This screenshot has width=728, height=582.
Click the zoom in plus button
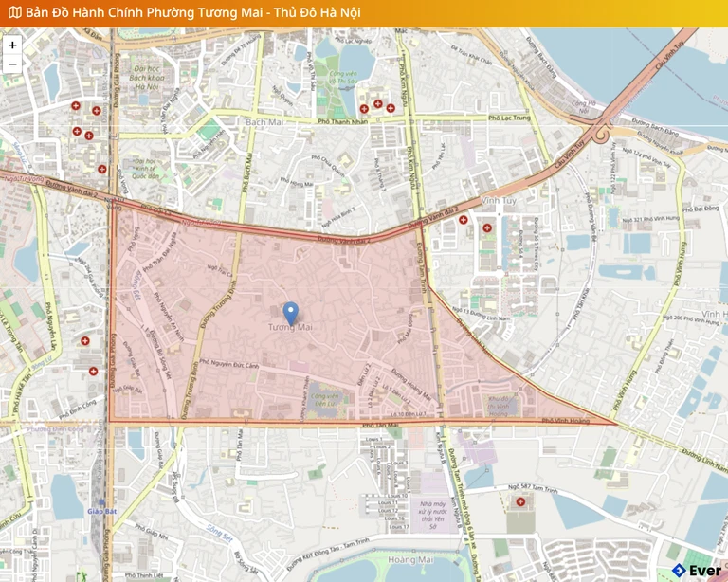tap(12, 45)
